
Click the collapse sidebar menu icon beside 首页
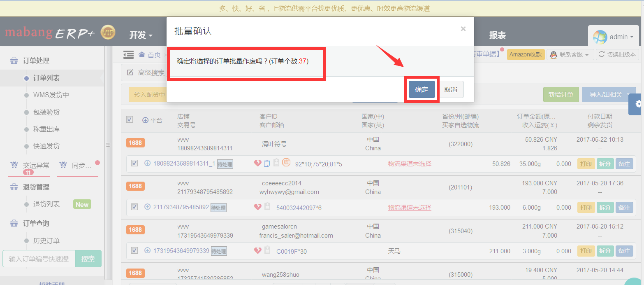point(129,54)
